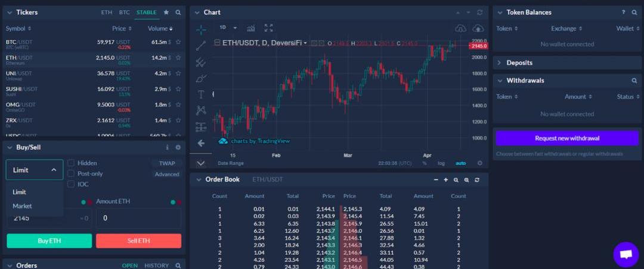Expand the Deposits panel

(519, 63)
